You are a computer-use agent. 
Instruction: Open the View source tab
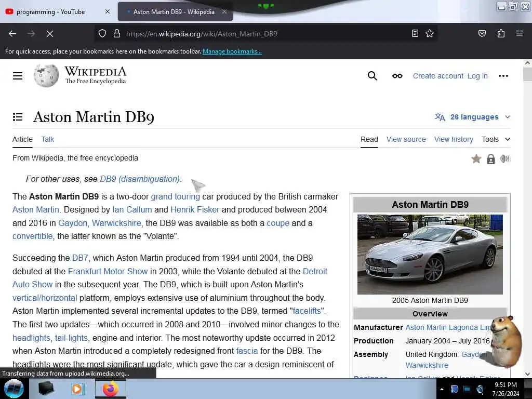click(406, 139)
